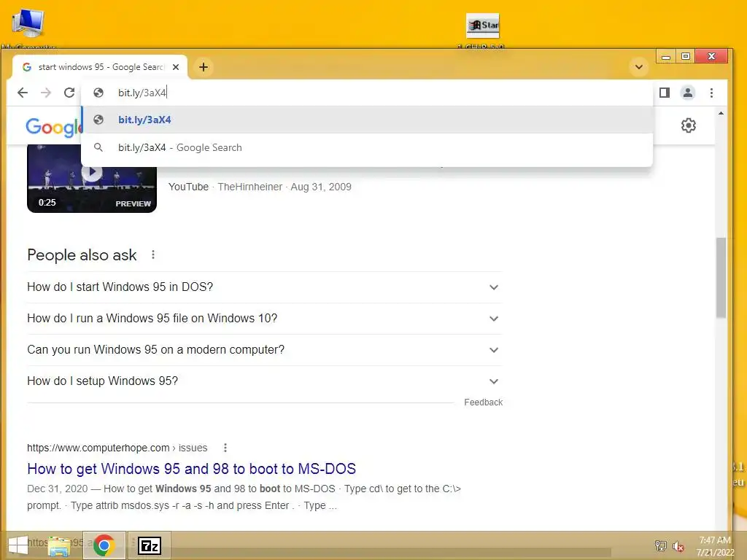Viewport: 747px width, 560px height.
Task: Click the forward navigation arrow
Action: coord(46,93)
